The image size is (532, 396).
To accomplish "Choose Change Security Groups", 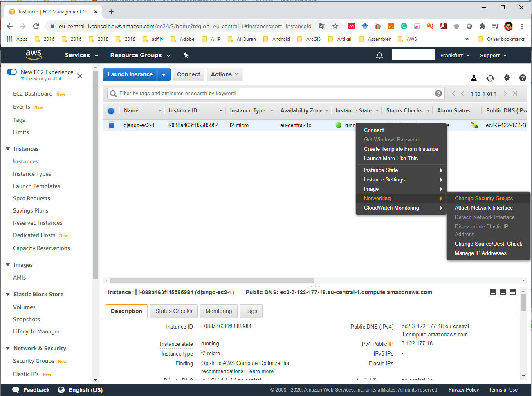I will coord(484,198).
